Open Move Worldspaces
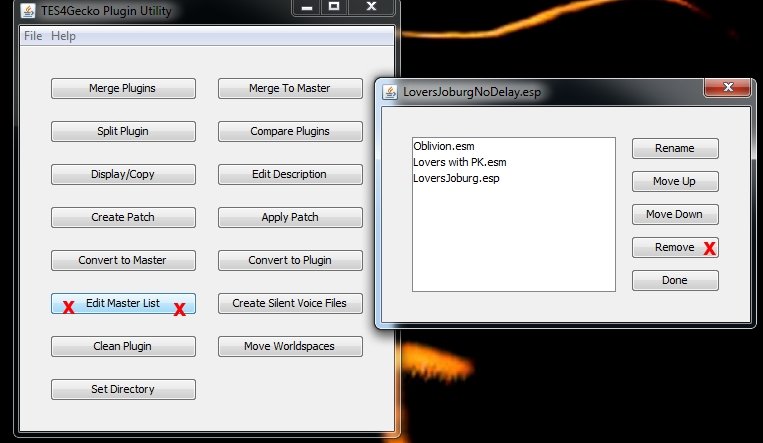Viewport: 763px width, 443px height. [x=290, y=346]
